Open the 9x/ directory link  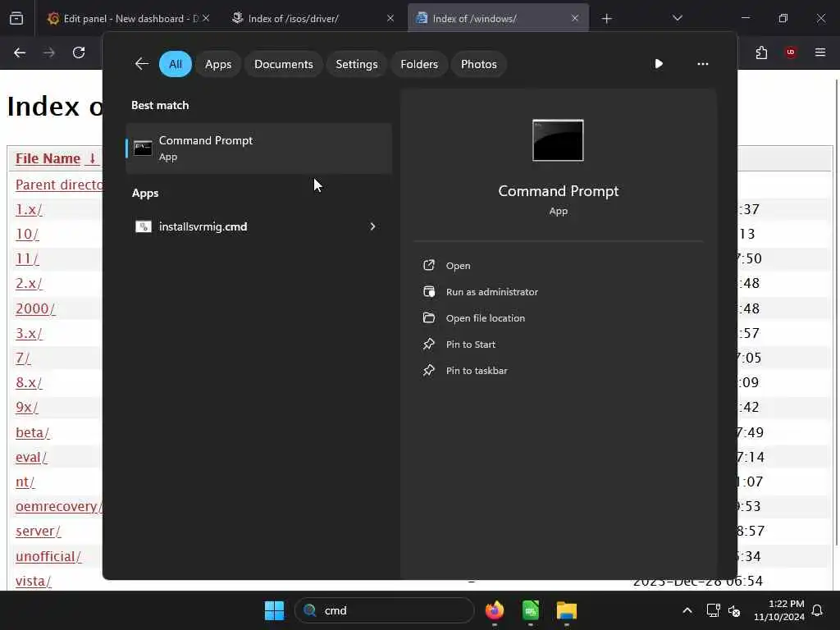[x=27, y=407]
